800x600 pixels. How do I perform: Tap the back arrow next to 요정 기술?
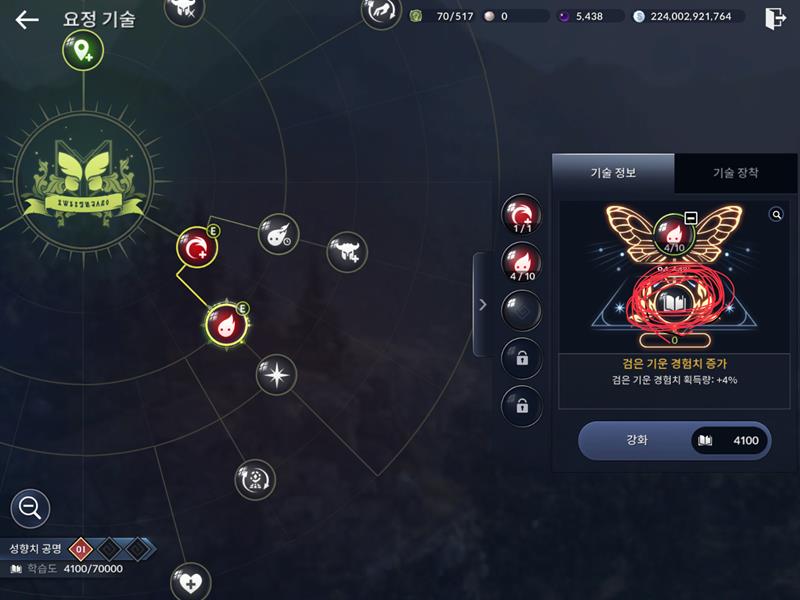pyautogui.click(x=27, y=20)
